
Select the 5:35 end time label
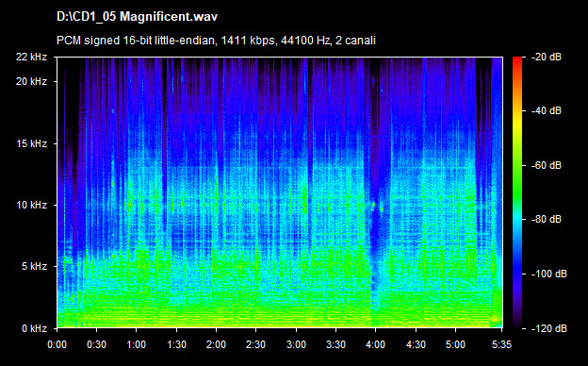click(x=501, y=344)
